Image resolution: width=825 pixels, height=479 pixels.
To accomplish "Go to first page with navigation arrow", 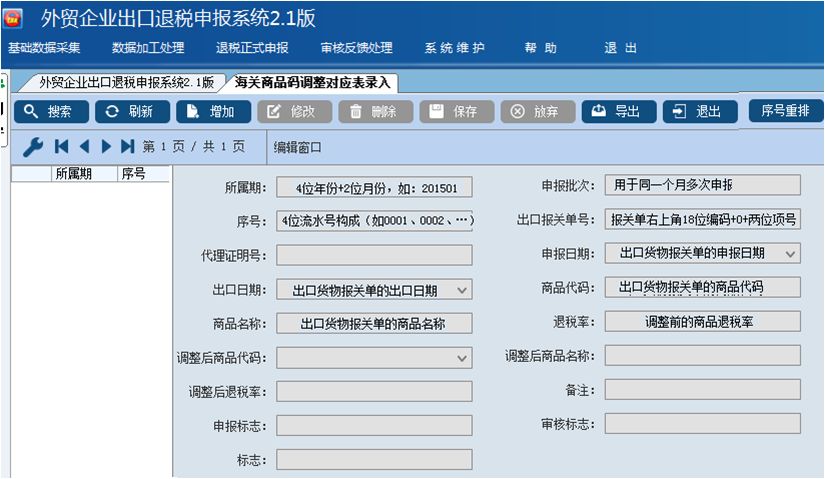I will pos(62,146).
